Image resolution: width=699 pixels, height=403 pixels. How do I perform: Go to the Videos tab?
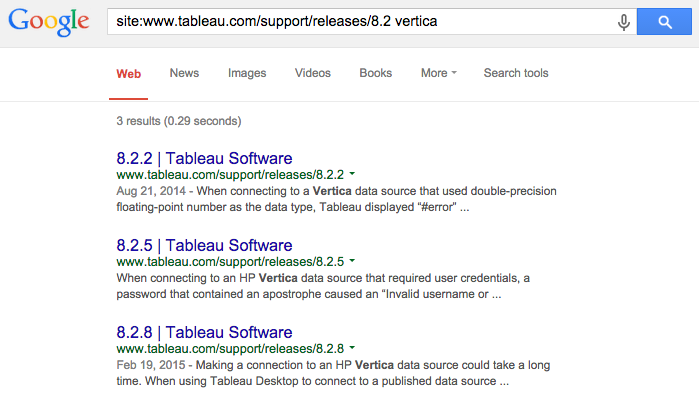click(313, 74)
